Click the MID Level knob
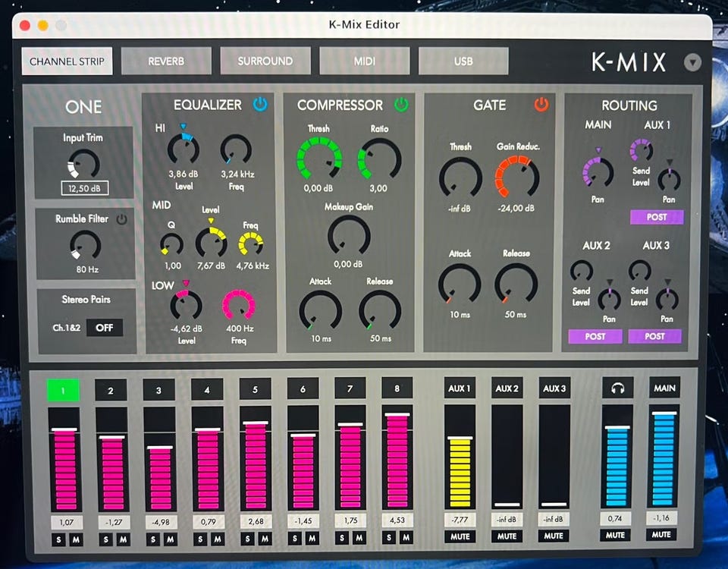 [x=212, y=242]
